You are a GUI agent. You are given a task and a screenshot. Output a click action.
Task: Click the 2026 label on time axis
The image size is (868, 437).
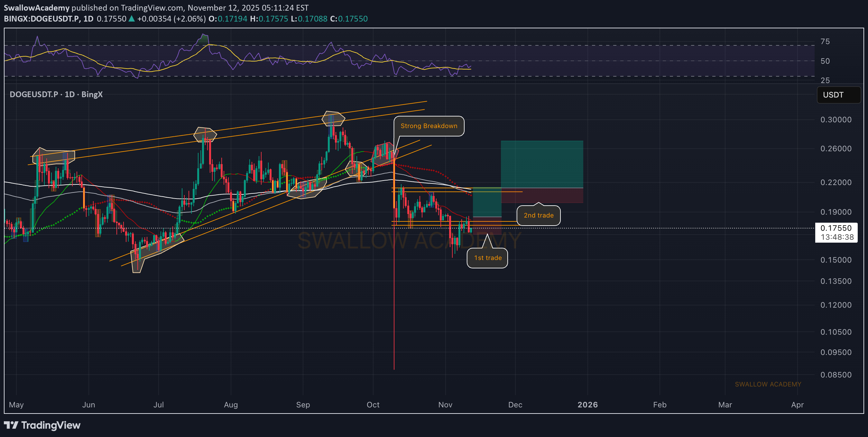[587, 404]
